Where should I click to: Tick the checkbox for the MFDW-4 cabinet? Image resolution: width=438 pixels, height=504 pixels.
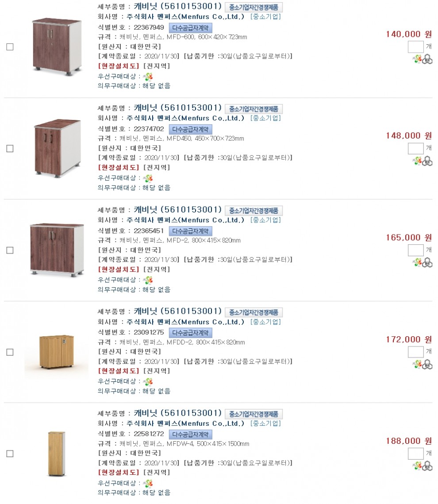(x=10, y=454)
